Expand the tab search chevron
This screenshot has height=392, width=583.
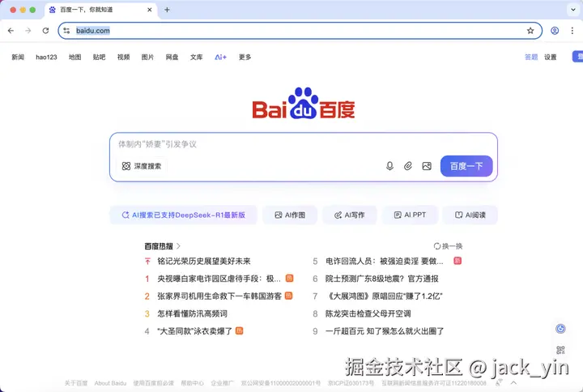tap(573, 10)
